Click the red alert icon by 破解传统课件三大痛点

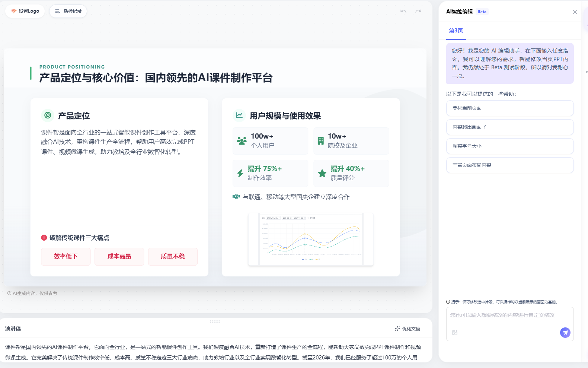tap(44, 238)
